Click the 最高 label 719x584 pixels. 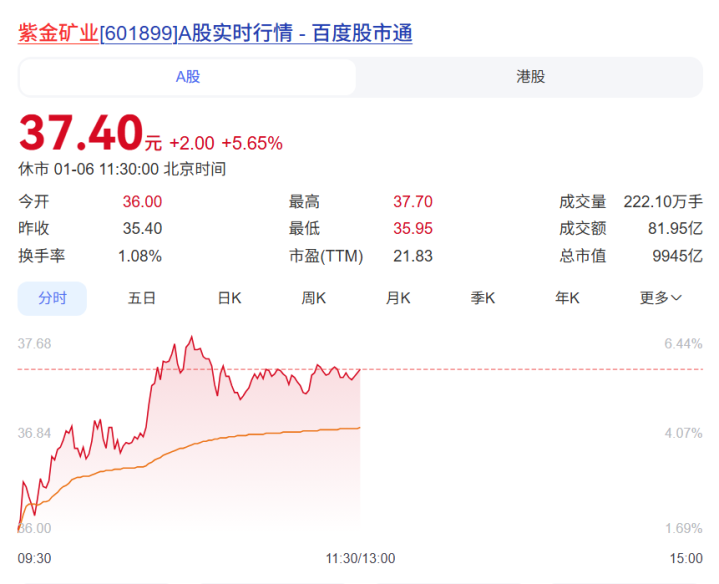pos(304,202)
